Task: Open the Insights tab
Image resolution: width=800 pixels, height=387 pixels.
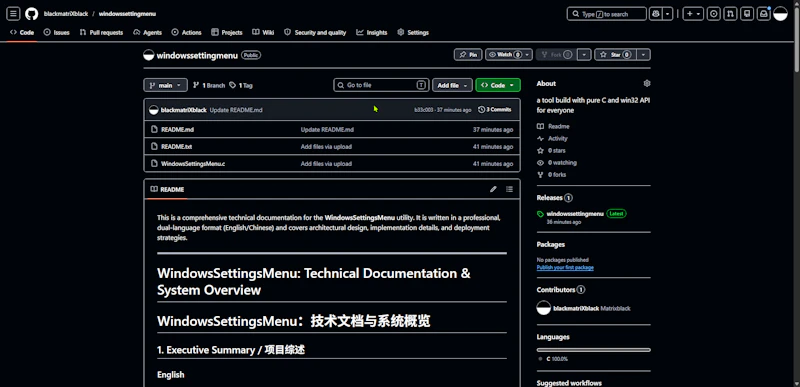Action: point(372,32)
